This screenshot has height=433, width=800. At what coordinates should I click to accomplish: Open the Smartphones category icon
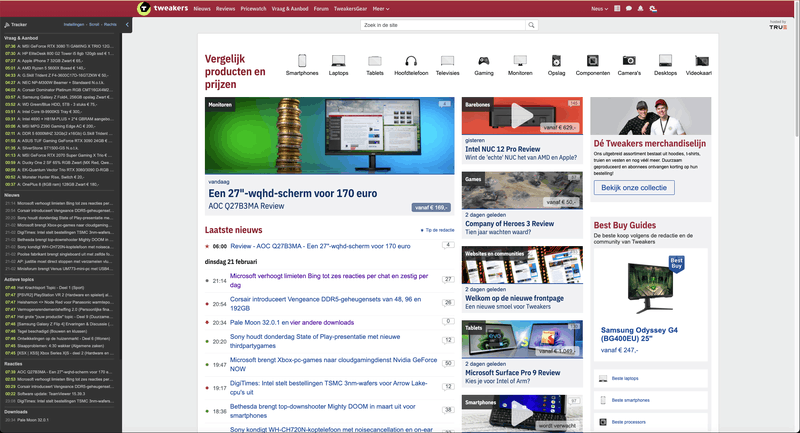click(x=302, y=61)
